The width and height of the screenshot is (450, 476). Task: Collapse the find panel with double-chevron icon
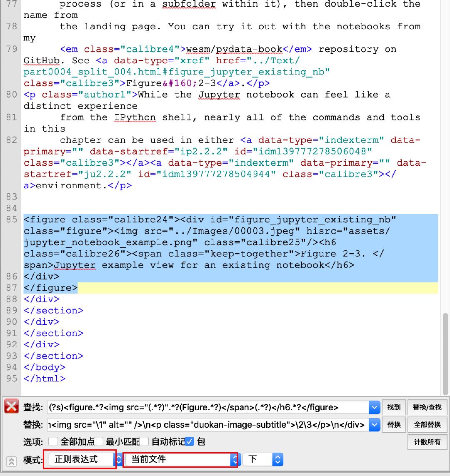pos(11,461)
